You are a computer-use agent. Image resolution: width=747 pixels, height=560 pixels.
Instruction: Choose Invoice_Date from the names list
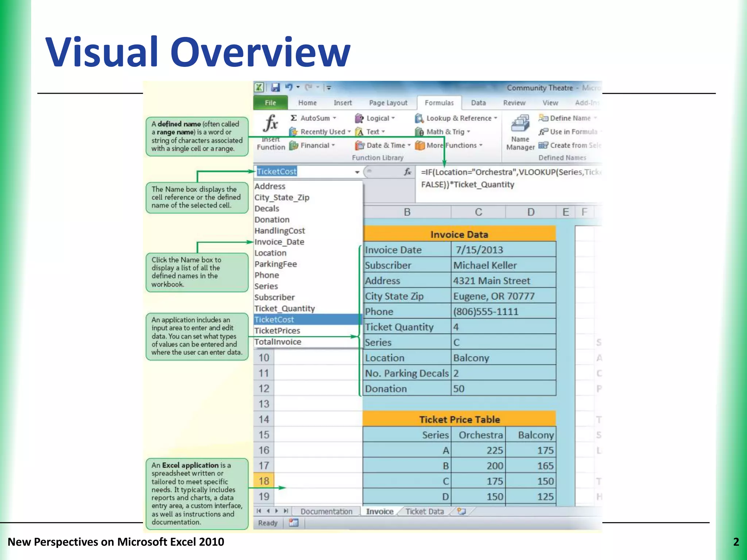[x=307, y=242]
